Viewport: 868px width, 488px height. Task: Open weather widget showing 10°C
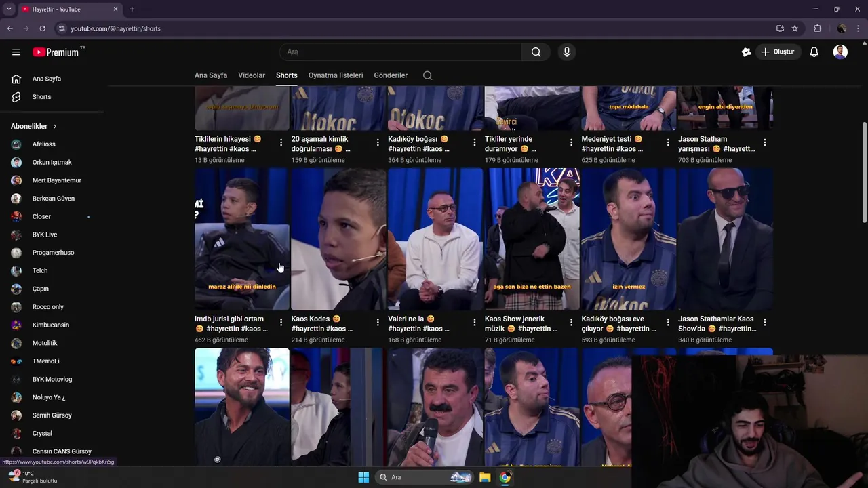coord(31,477)
